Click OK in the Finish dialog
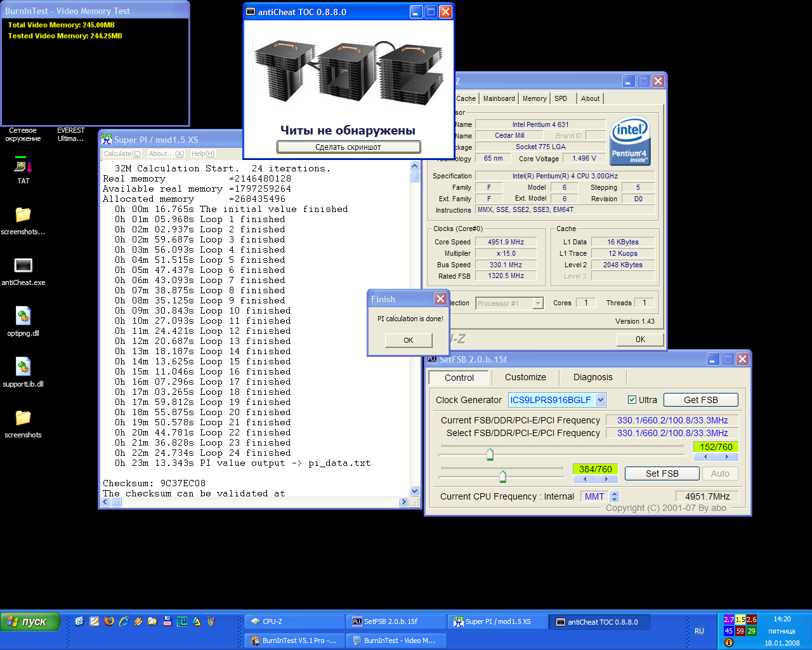 pyautogui.click(x=409, y=340)
